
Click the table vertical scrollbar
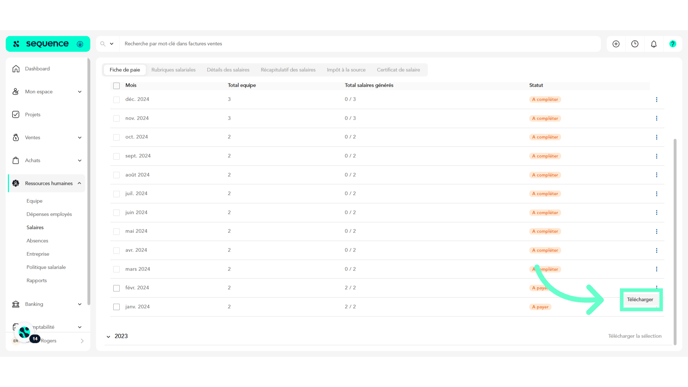pos(675,241)
